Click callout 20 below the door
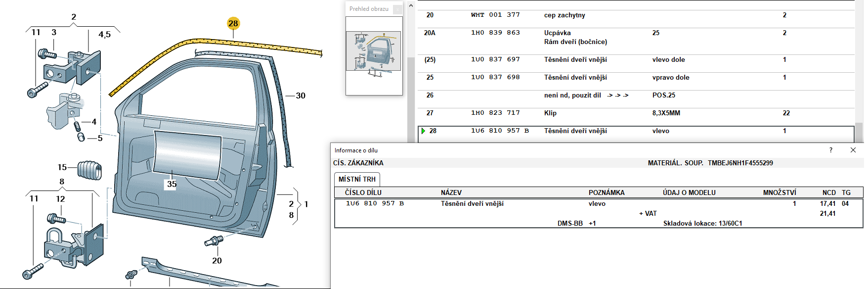Screen dimensions: 868x289 coord(217,260)
